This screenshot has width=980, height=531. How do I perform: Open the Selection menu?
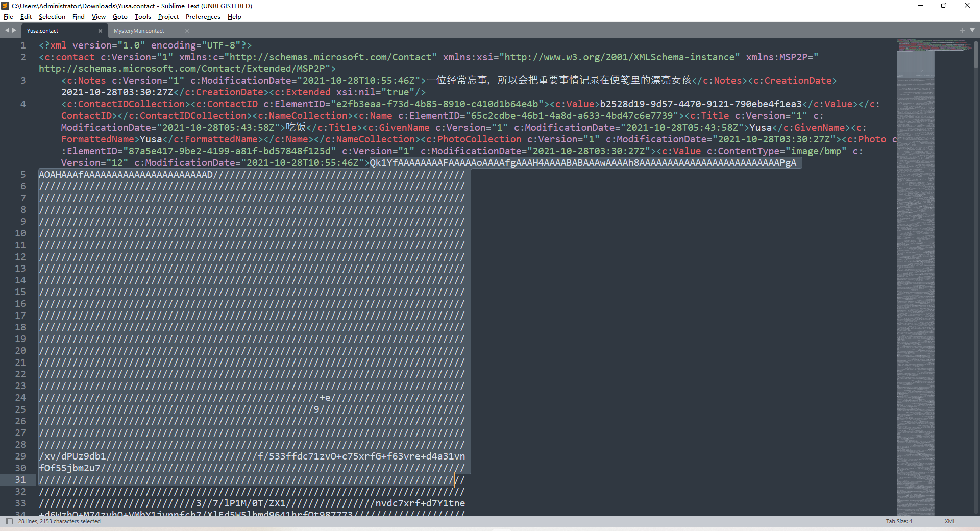coord(52,17)
